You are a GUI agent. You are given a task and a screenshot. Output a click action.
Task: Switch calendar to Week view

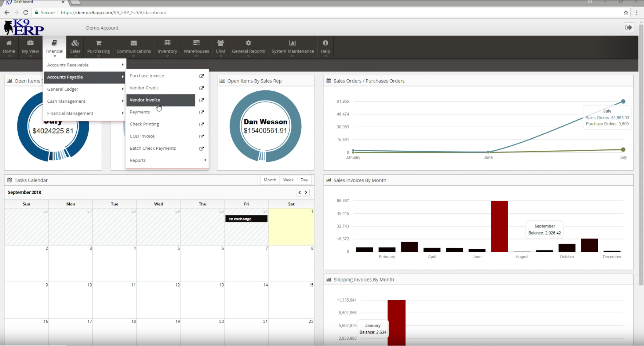coord(288,180)
